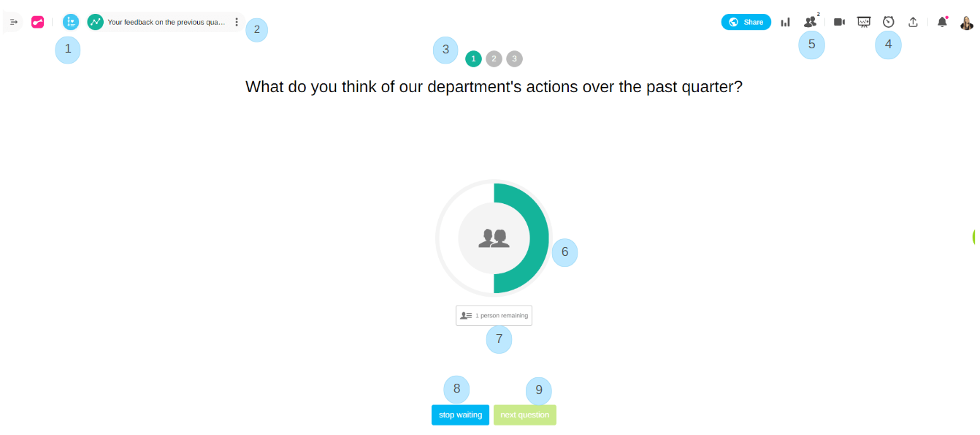Open the notifications bell
The width and height of the screenshot is (980, 435).
point(942,22)
